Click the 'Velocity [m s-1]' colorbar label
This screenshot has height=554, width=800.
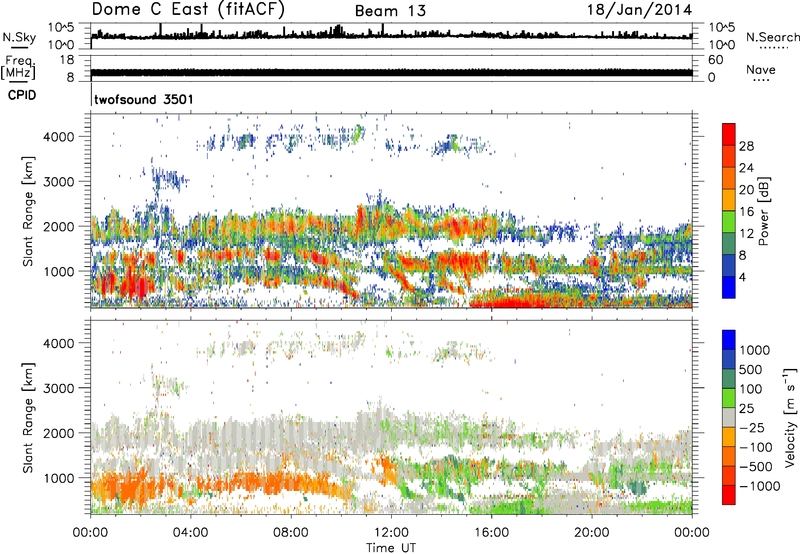[x=790, y=417]
